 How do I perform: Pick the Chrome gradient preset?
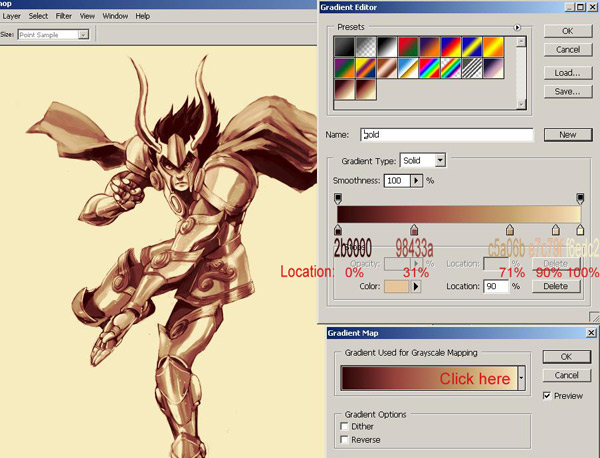click(408, 68)
